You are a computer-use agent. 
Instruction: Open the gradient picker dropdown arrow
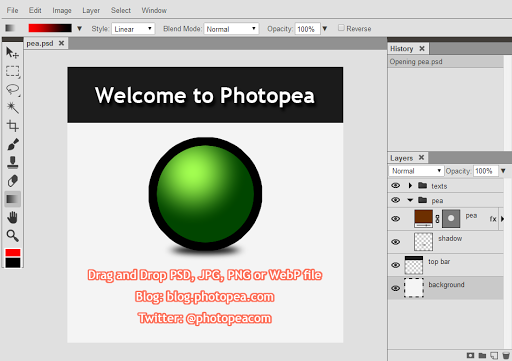click(x=79, y=29)
